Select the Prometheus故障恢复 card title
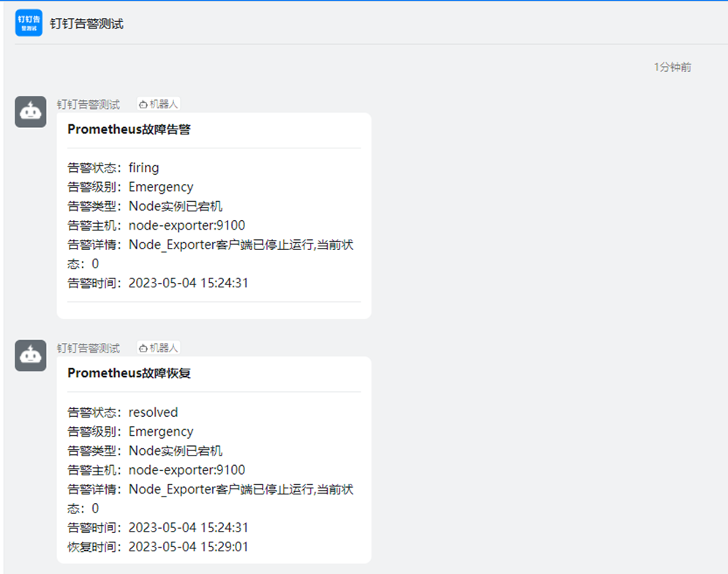Viewport: 728px width, 574px height. pyautogui.click(x=129, y=373)
